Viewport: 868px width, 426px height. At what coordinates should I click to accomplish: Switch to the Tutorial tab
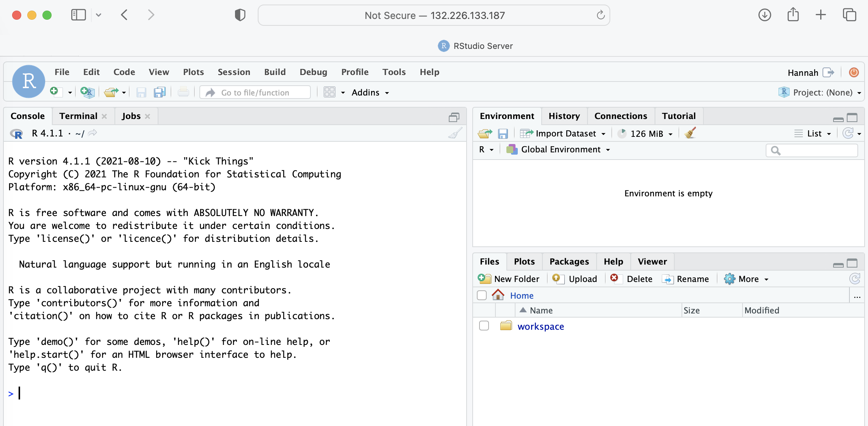tap(678, 116)
